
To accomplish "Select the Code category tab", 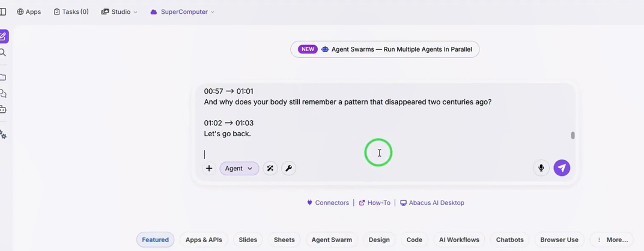I will pos(415,240).
